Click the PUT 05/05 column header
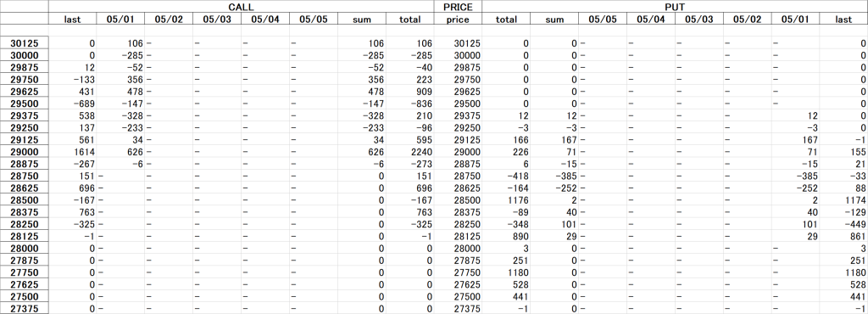The image size is (868, 314). click(x=603, y=19)
